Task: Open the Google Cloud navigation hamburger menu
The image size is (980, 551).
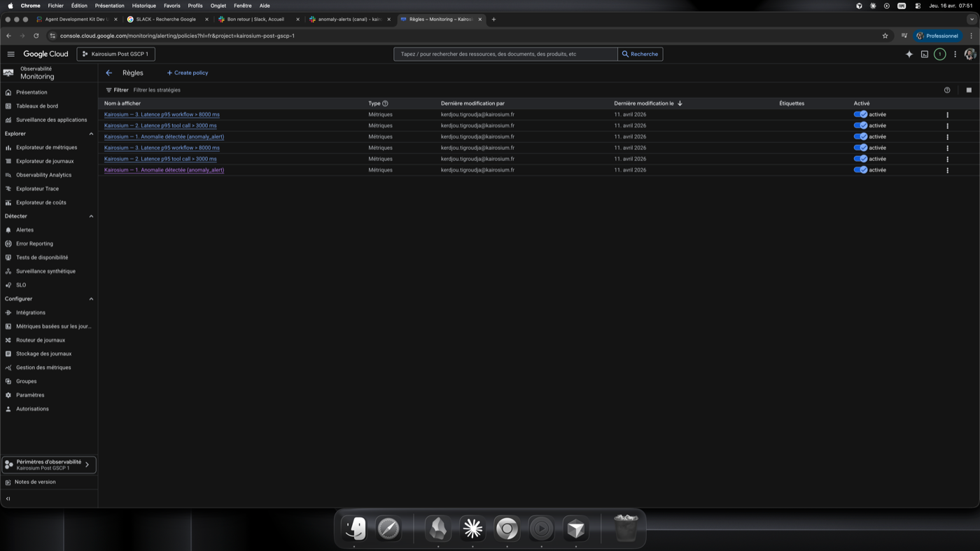Action: [x=10, y=54]
